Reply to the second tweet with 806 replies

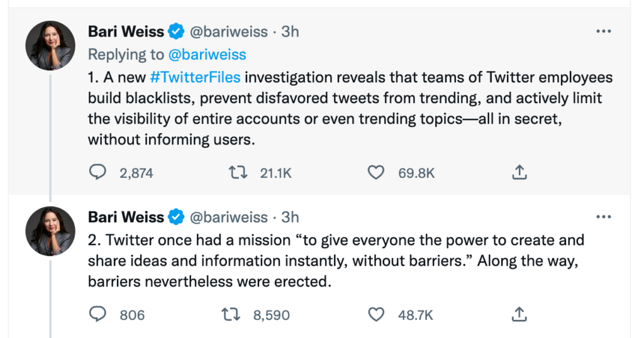pos(97,314)
